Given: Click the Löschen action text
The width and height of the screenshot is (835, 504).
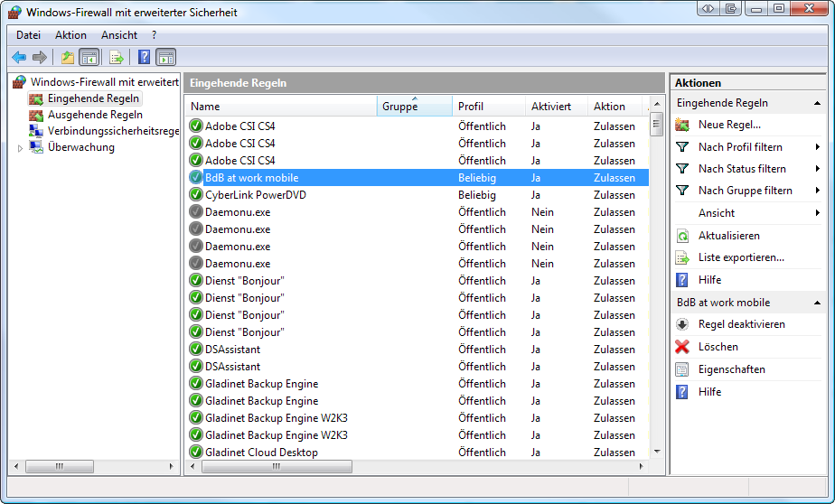Looking at the screenshot, I should (x=718, y=347).
